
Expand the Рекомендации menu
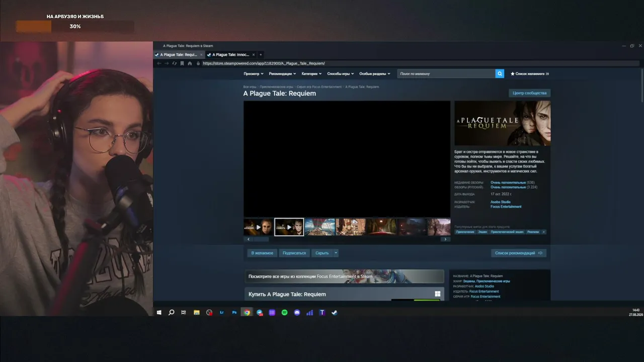click(282, 74)
